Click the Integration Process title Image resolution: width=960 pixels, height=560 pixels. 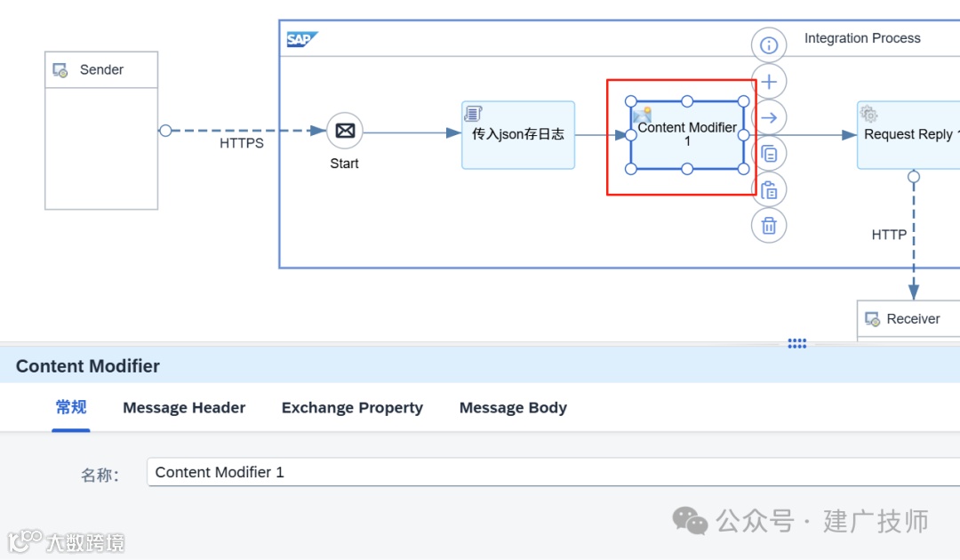coord(862,38)
